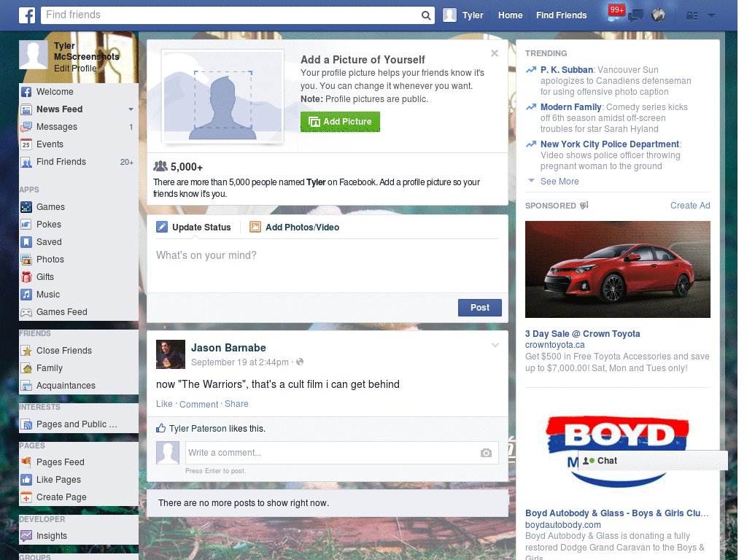Open the privacy shortcuts icon

[x=692, y=16]
